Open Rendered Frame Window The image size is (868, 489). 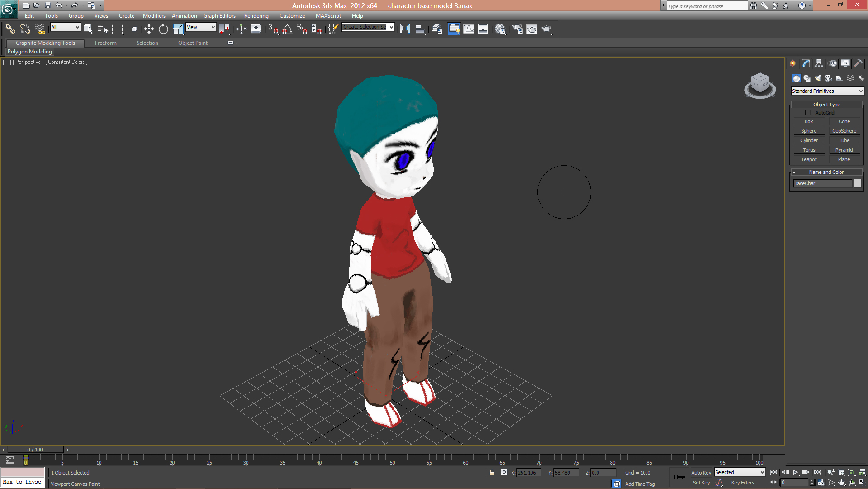[532, 29]
